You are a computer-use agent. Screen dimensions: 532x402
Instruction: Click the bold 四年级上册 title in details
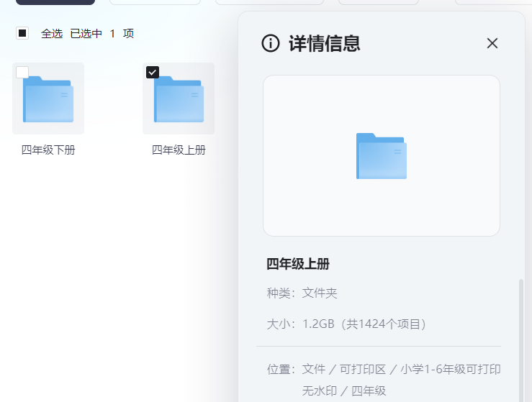(x=298, y=264)
